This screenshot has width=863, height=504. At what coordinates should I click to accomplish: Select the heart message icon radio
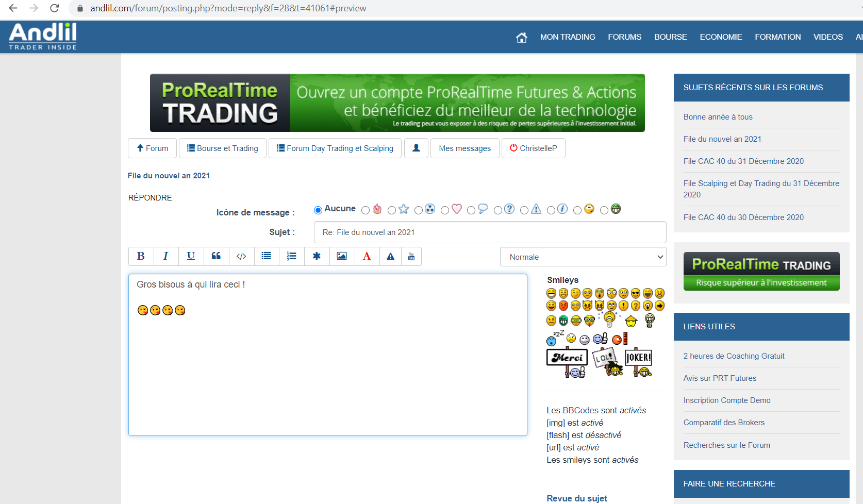pyautogui.click(x=445, y=210)
